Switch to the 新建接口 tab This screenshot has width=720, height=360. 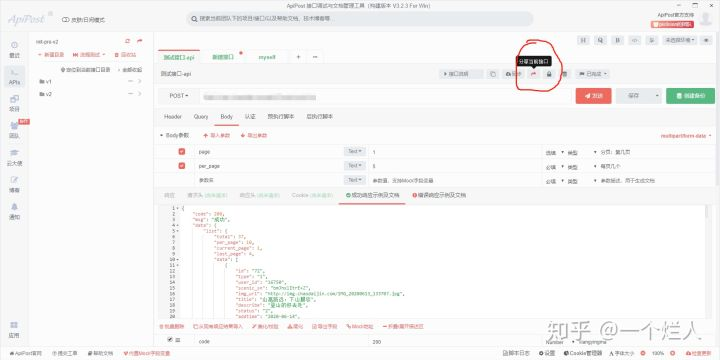223,57
